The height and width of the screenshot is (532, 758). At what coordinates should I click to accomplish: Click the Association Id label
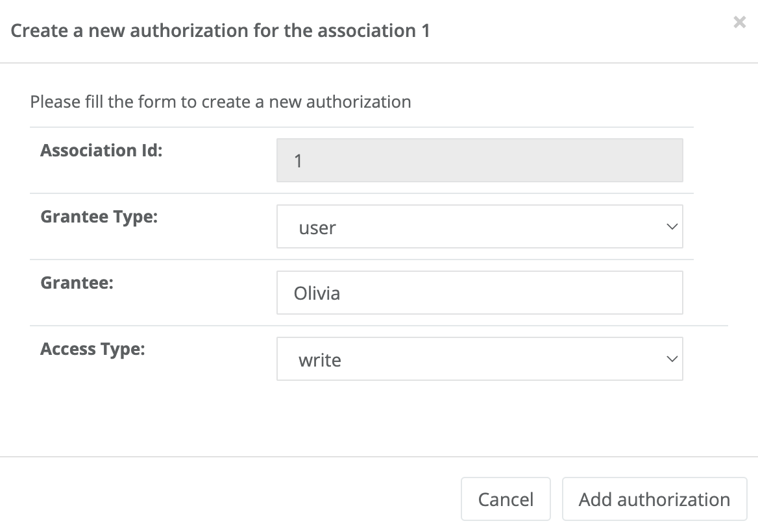click(101, 151)
